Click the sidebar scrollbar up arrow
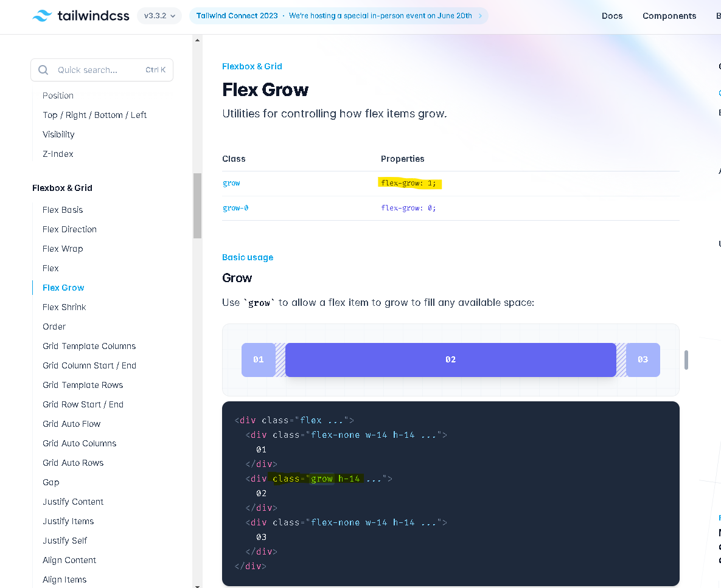Screen dimensions: 721x588 [197, 40]
